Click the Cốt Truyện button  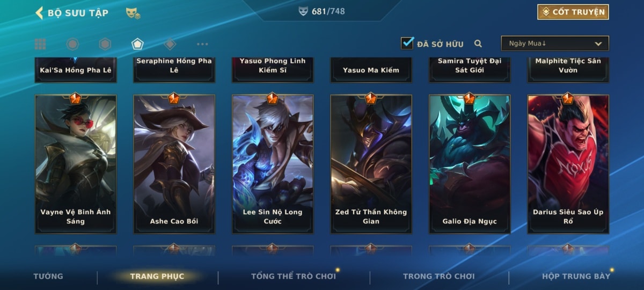[573, 12]
